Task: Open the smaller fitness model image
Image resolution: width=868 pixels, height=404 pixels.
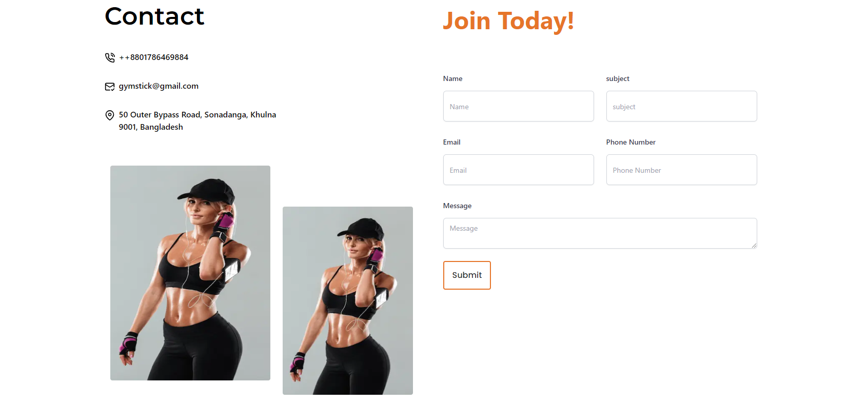Action: point(348,300)
